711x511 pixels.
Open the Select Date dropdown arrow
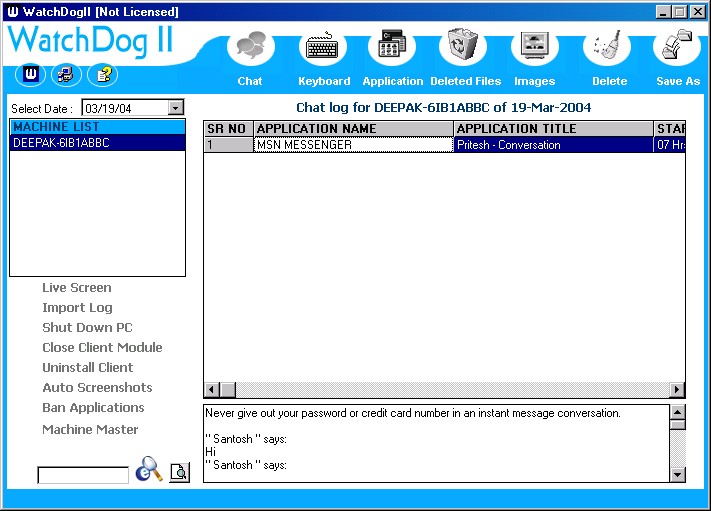tap(175, 108)
